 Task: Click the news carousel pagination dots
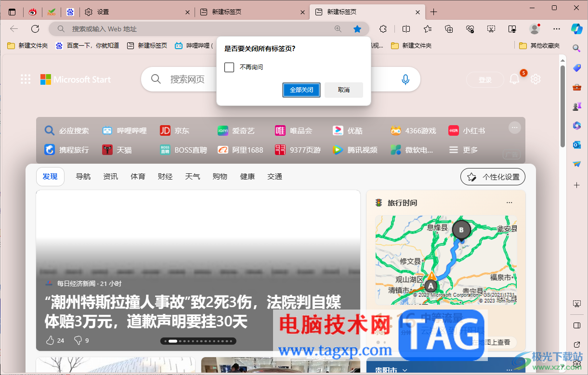pyautogui.click(x=198, y=341)
